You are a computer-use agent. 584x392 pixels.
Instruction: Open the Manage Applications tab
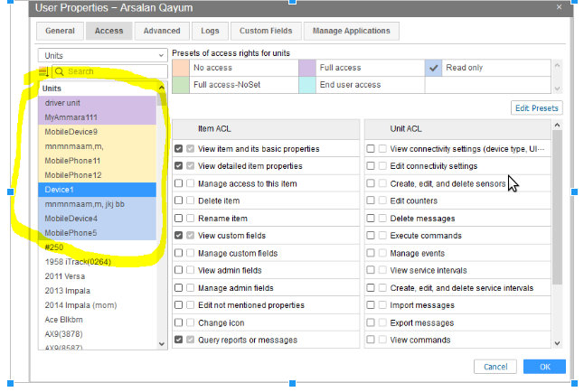tap(351, 31)
